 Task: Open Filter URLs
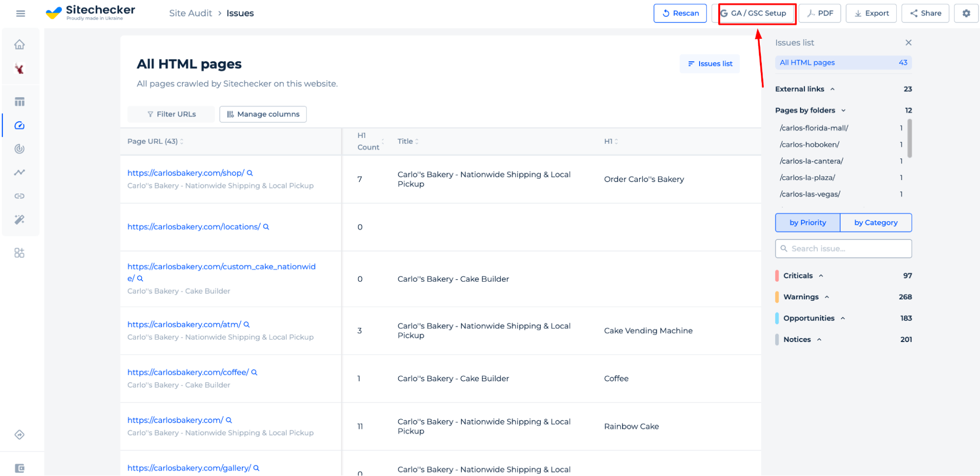tap(171, 114)
